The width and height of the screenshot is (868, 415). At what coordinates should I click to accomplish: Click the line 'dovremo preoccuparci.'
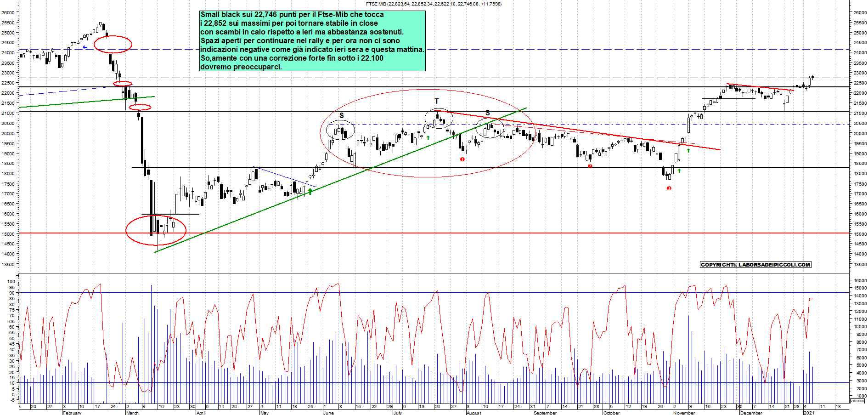241,67
